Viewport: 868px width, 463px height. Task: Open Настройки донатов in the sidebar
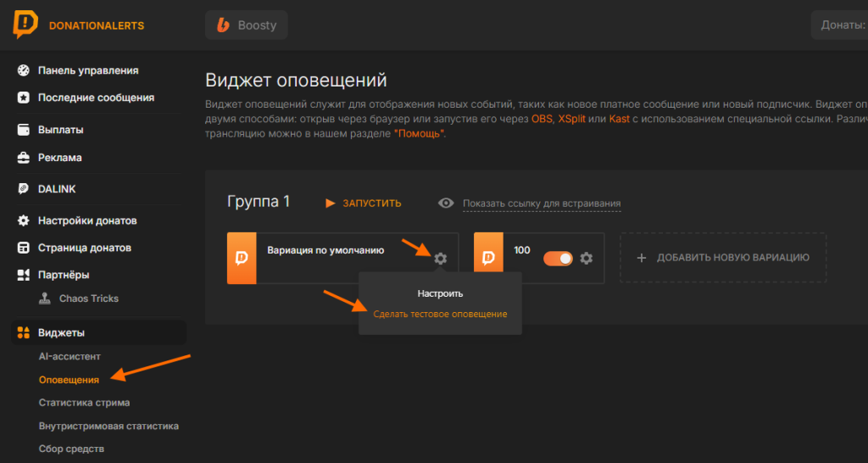click(x=87, y=220)
